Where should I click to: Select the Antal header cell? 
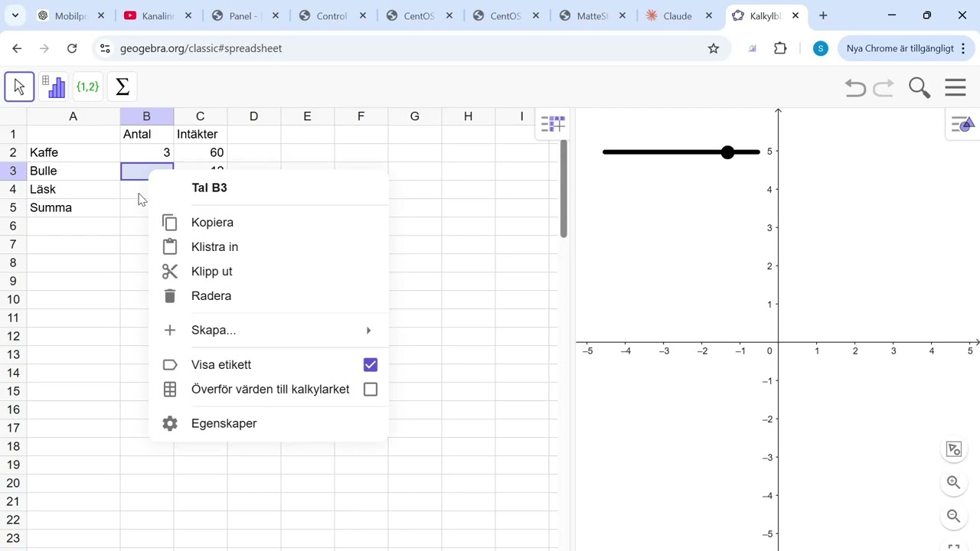[147, 134]
